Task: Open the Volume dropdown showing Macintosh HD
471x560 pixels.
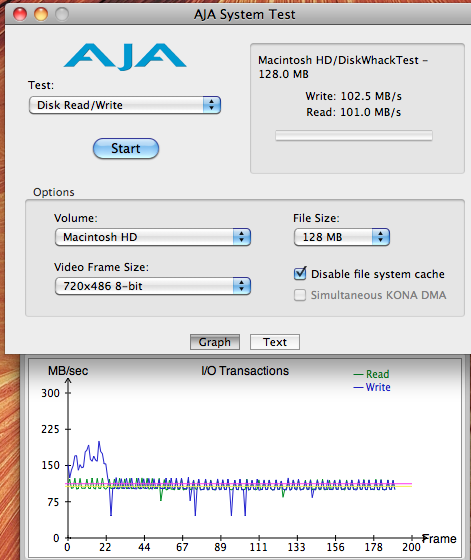Action: coord(153,237)
